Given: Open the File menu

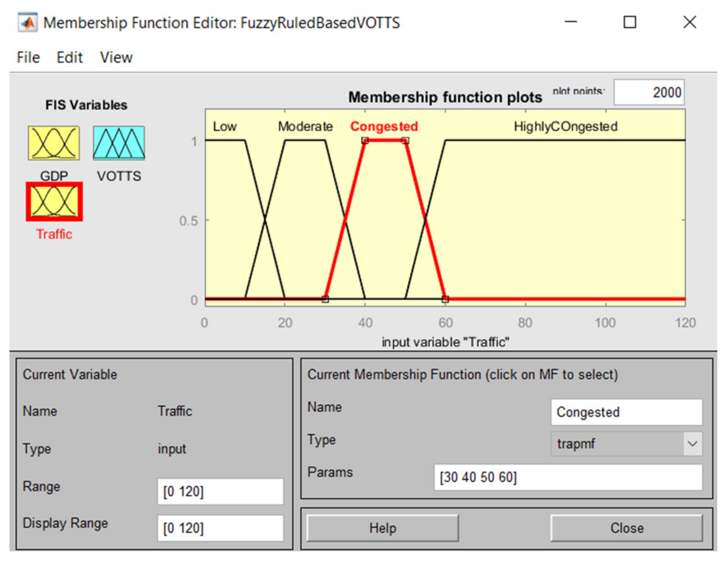Looking at the screenshot, I should (x=28, y=57).
